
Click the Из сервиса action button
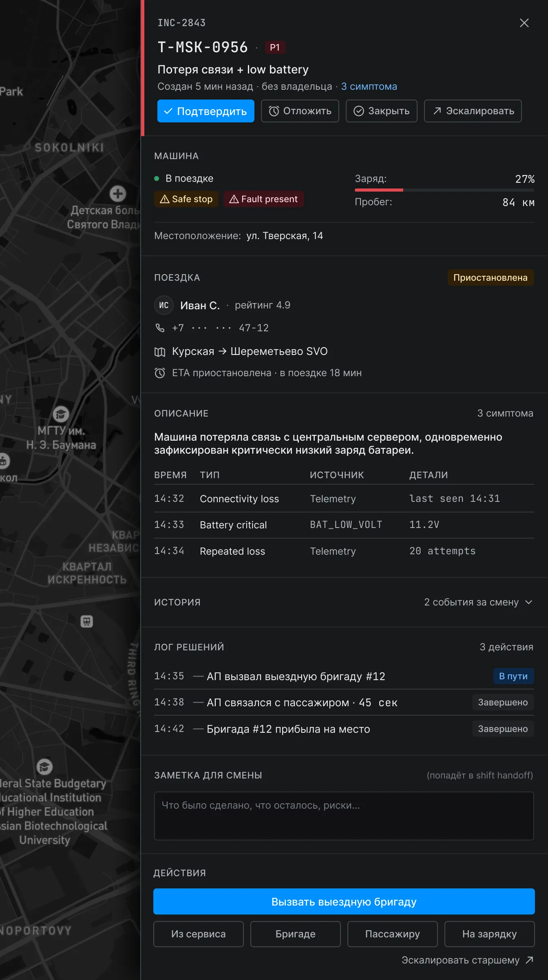point(199,934)
